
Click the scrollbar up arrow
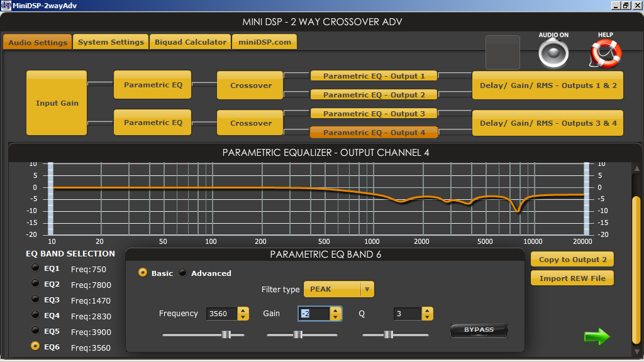point(636,168)
